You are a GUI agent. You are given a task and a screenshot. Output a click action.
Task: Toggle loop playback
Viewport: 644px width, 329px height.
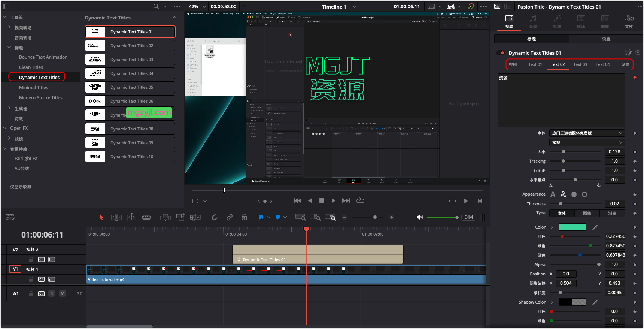click(360, 200)
